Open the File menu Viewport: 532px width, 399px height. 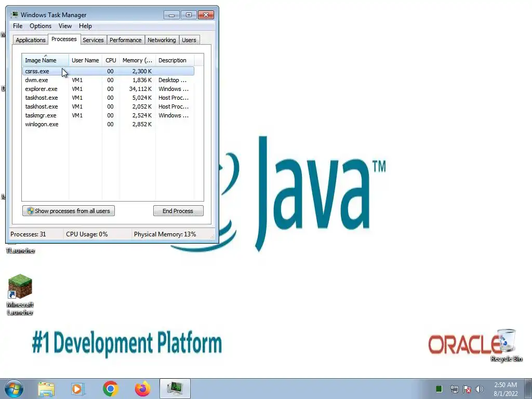point(18,26)
